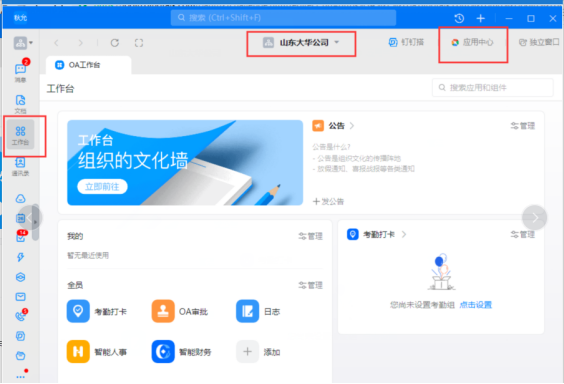
Task: Click 管理 in the 公告 card
Action: [523, 126]
